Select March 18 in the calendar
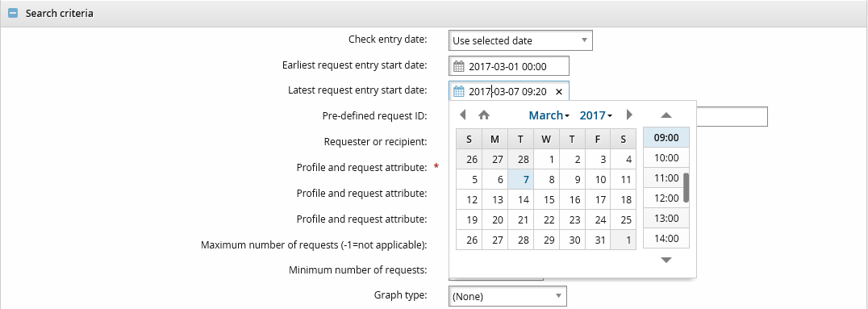This screenshot has height=309, width=868. coord(624,200)
